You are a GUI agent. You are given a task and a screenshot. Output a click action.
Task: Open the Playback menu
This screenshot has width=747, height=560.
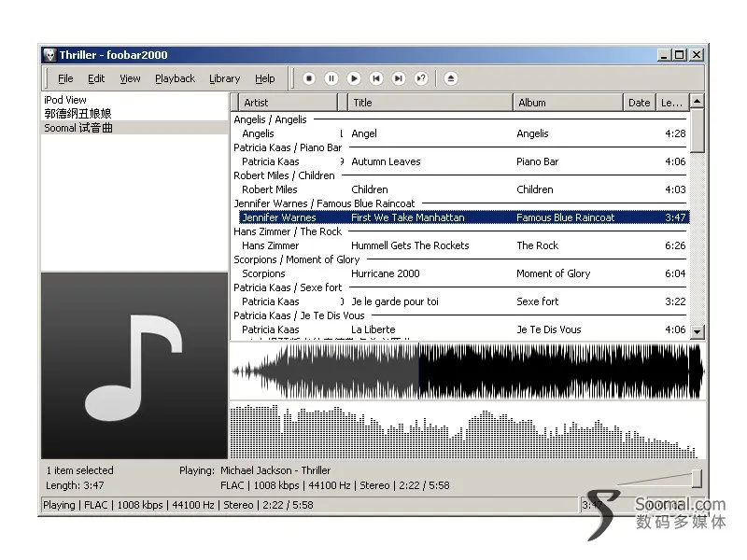click(x=175, y=78)
